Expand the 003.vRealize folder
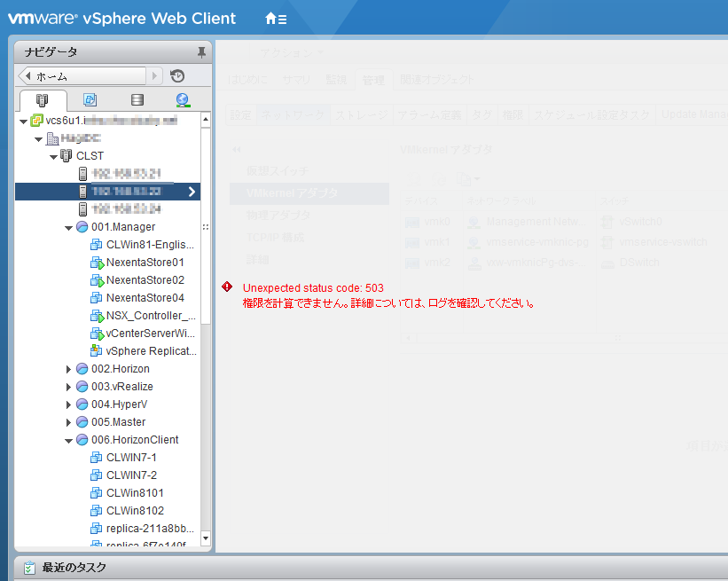The image size is (728, 581). click(69, 386)
